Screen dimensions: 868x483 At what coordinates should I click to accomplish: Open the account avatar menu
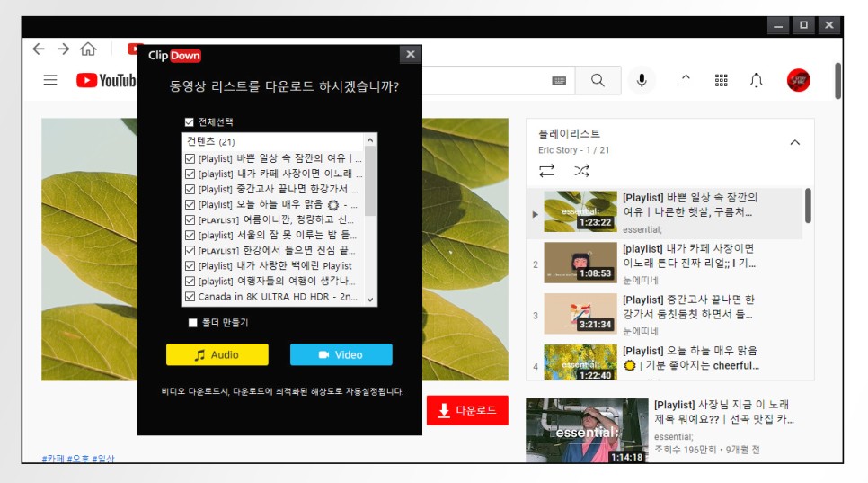click(x=798, y=80)
